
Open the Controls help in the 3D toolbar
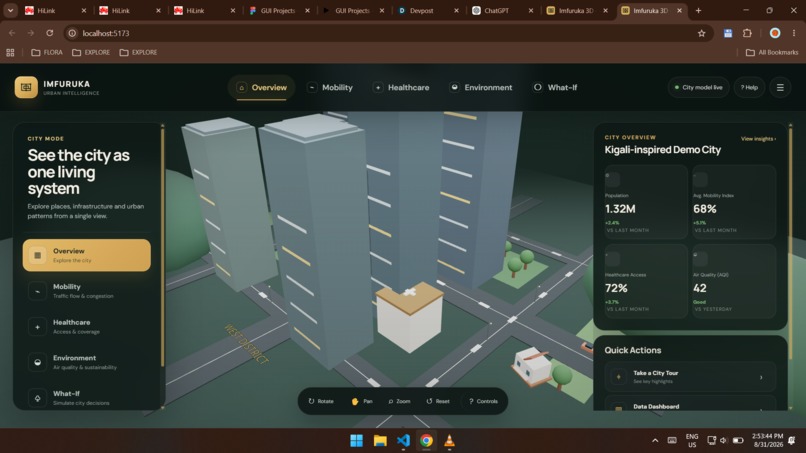point(483,401)
